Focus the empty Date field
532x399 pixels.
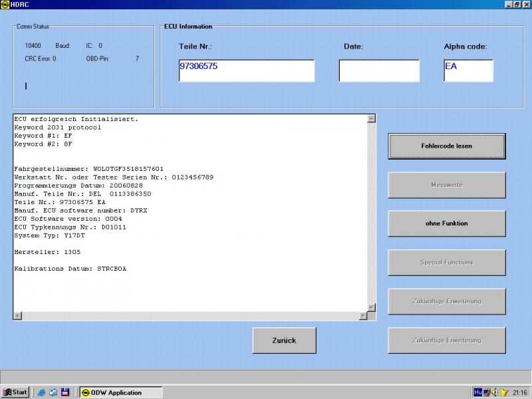click(x=379, y=70)
